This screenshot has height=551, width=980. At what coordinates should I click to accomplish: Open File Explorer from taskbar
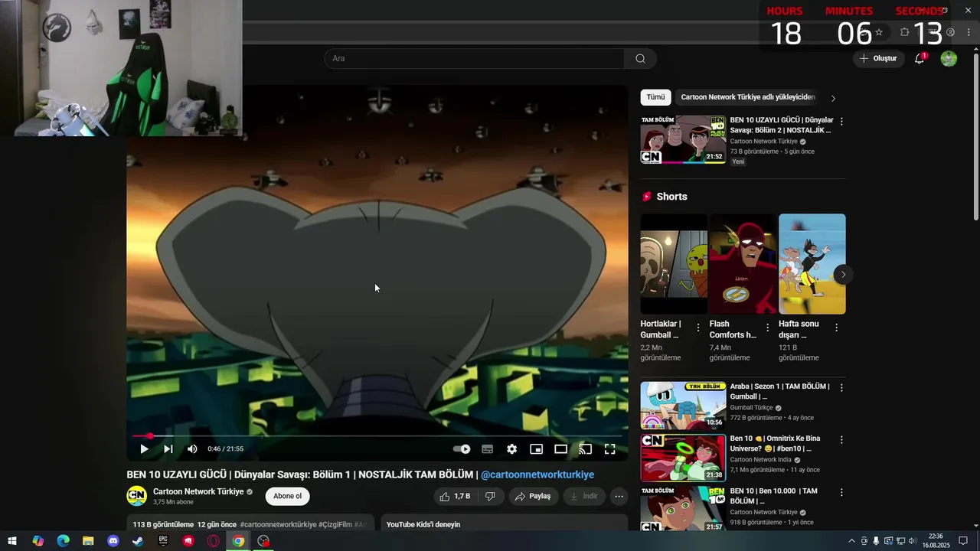88,541
